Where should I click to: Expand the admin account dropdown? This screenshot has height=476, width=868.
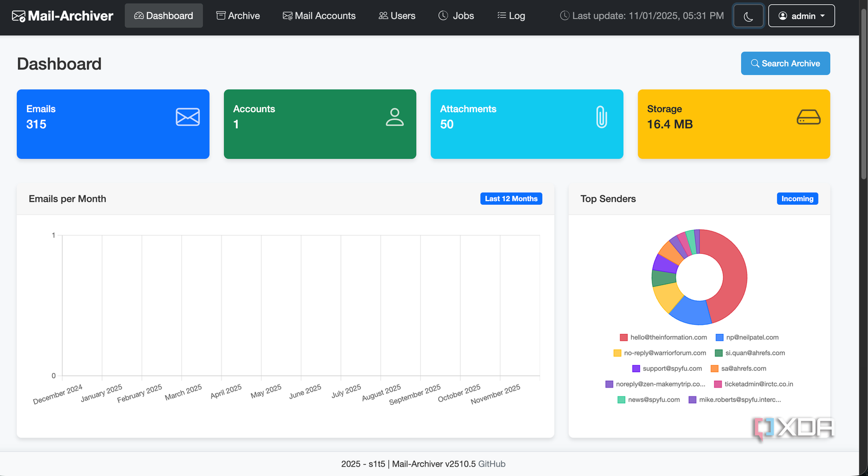801,15
